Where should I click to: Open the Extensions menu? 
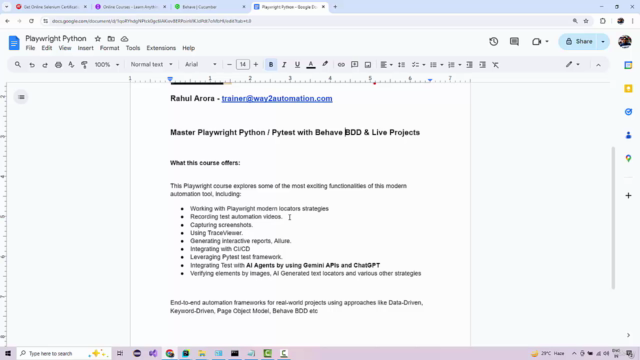click(161, 48)
